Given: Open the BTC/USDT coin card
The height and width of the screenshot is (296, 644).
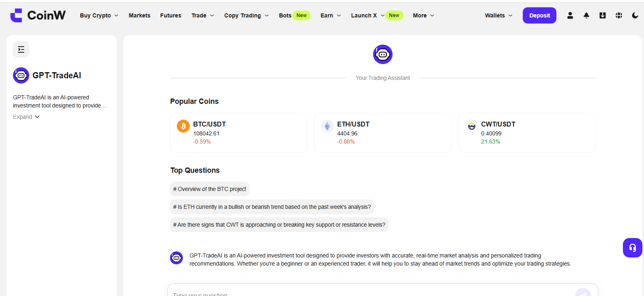Looking at the screenshot, I should tap(238, 133).
